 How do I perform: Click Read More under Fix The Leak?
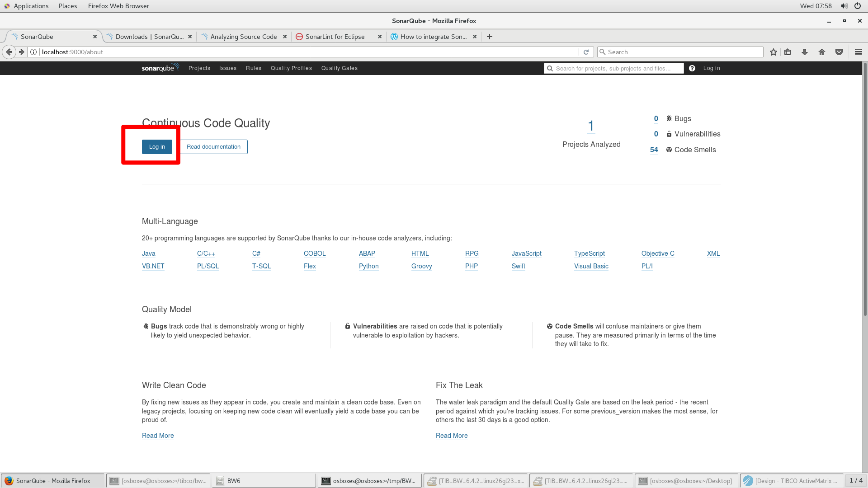452,436
